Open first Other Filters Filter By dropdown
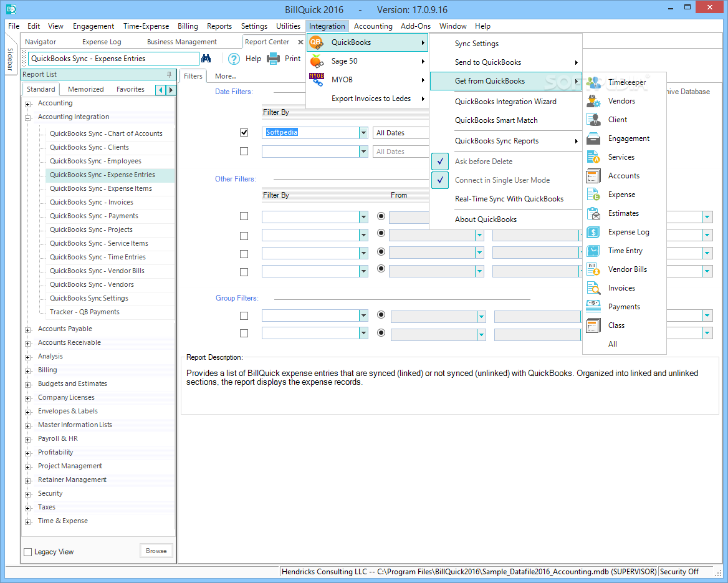This screenshot has height=583, width=728. pyautogui.click(x=363, y=217)
